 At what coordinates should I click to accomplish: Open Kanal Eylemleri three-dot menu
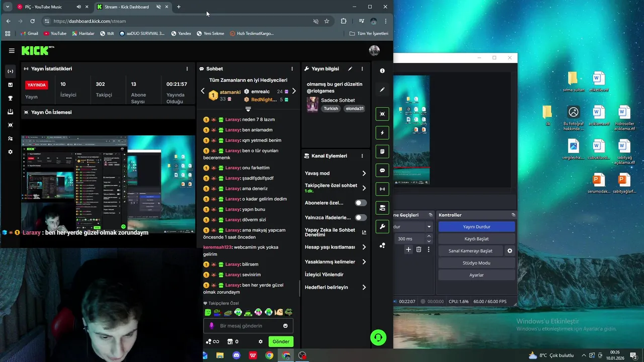click(362, 156)
